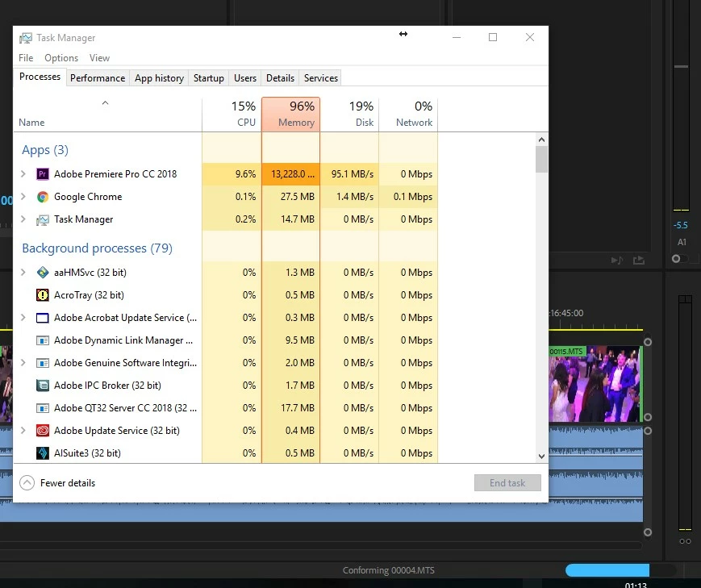
Task: Click the Apps (3) group heading
Action: coord(45,150)
